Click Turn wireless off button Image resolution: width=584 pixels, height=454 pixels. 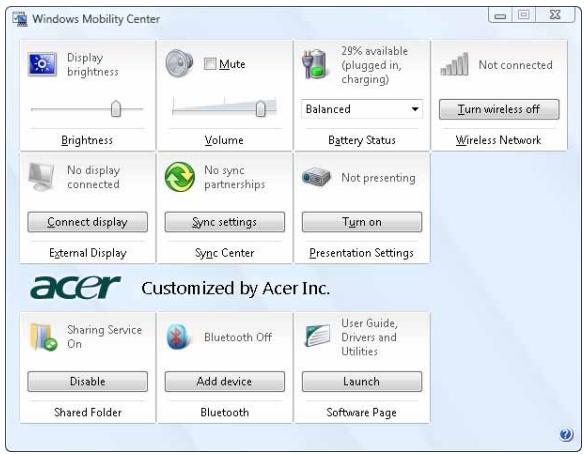tap(499, 109)
